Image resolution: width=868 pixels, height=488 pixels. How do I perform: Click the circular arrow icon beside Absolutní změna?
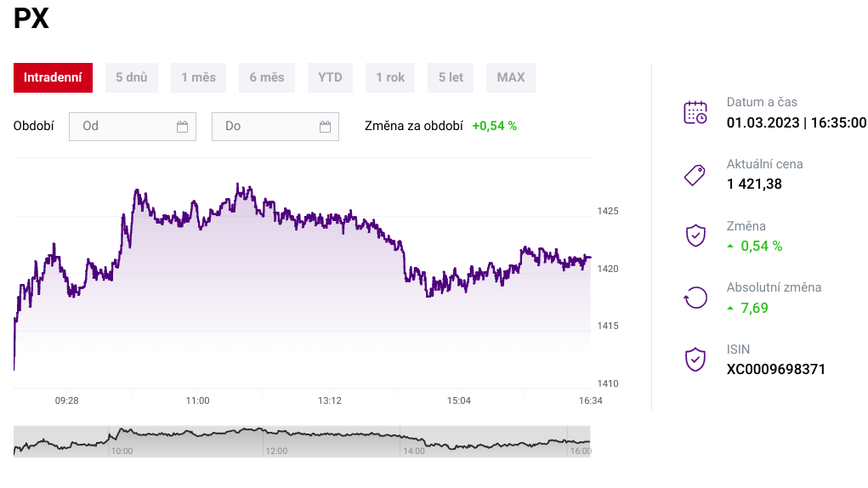click(695, 298)
